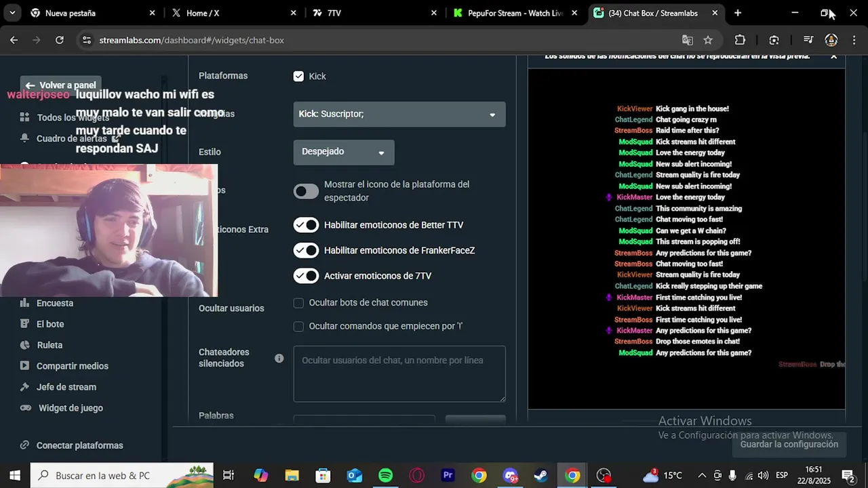Open Widget de juego in sidebar

(71, 408)
